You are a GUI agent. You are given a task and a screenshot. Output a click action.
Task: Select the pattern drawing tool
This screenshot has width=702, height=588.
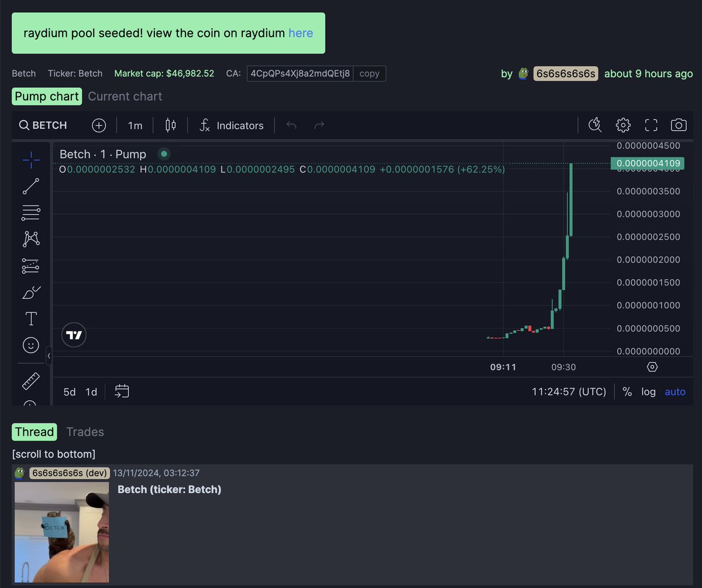tap(31, 239)
